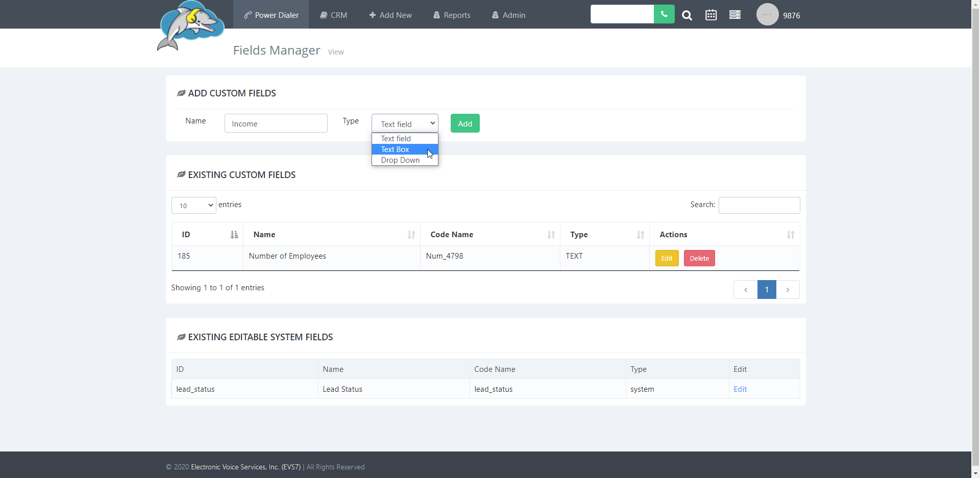The width and height of the screenshot is (980, 478).
Task: Click the lead_status ID cell
Action: pyautogui.click(x=244, y=389)
